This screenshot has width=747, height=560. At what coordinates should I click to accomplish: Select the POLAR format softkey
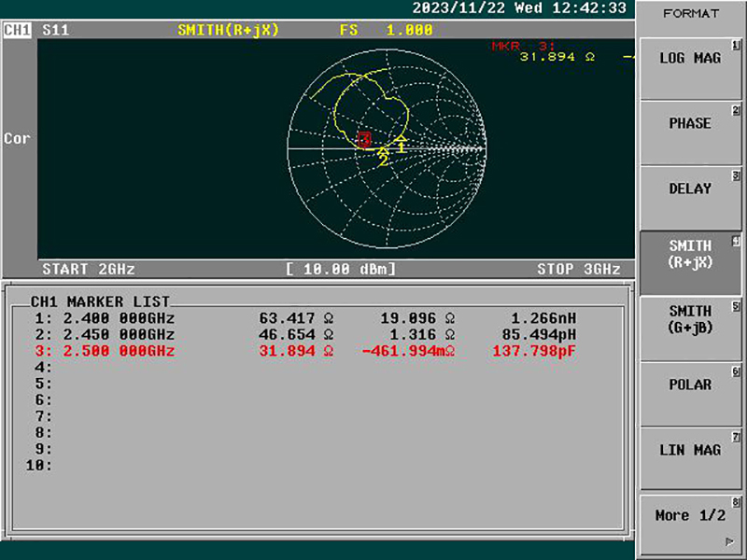(690, 394)
